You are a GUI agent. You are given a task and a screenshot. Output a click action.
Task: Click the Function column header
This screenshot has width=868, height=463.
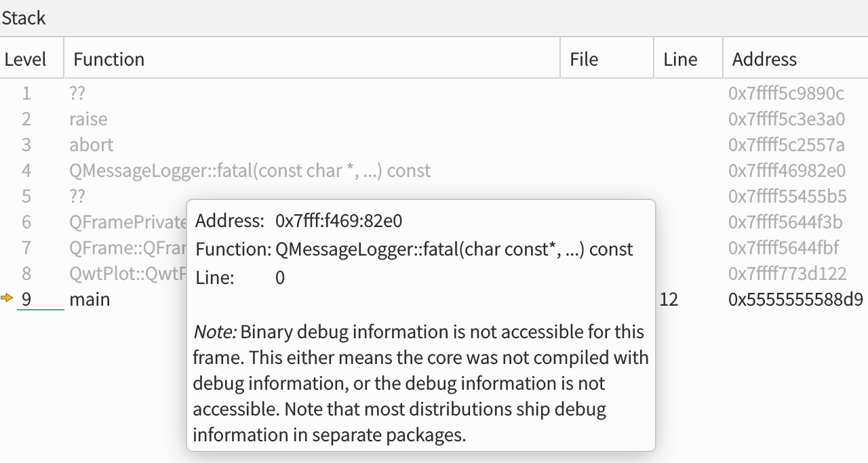pos(109,60)
